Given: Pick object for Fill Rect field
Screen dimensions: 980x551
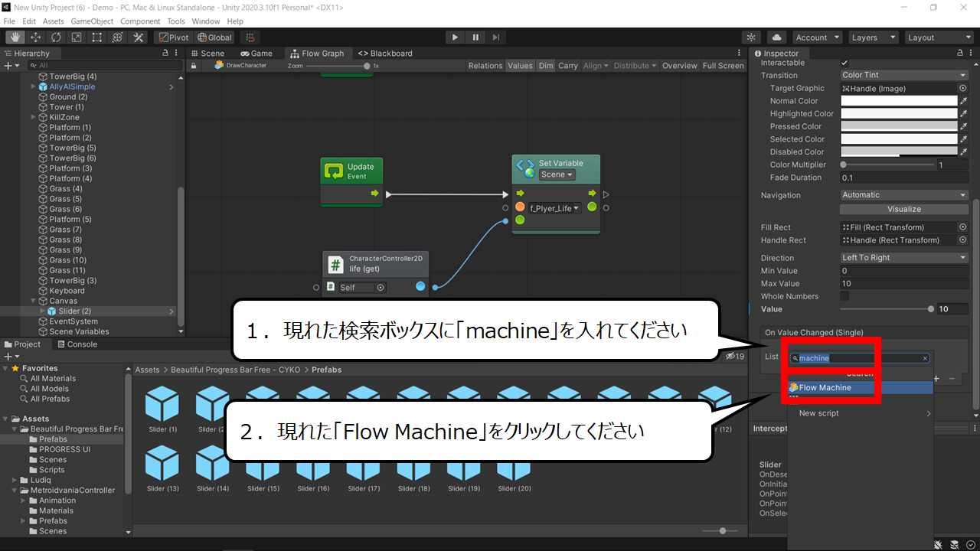Looking at the screenshot, I should coord(963,227).
